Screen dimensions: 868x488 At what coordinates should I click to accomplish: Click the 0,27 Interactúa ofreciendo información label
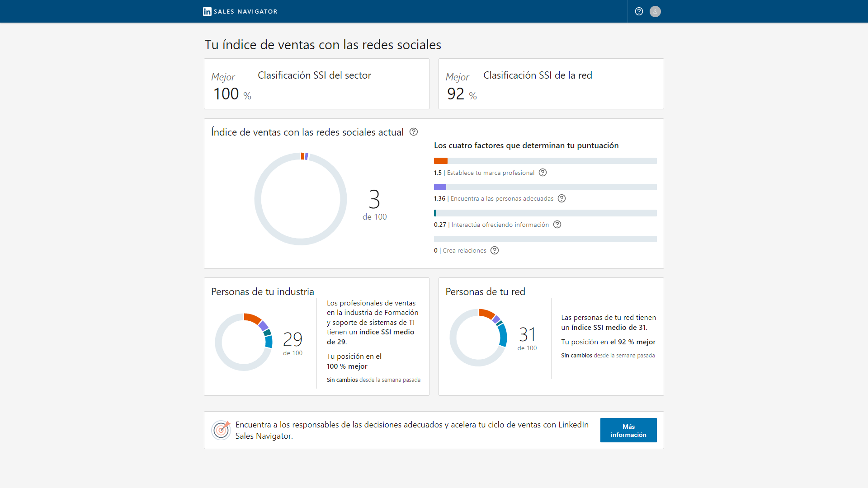[491, 225]
